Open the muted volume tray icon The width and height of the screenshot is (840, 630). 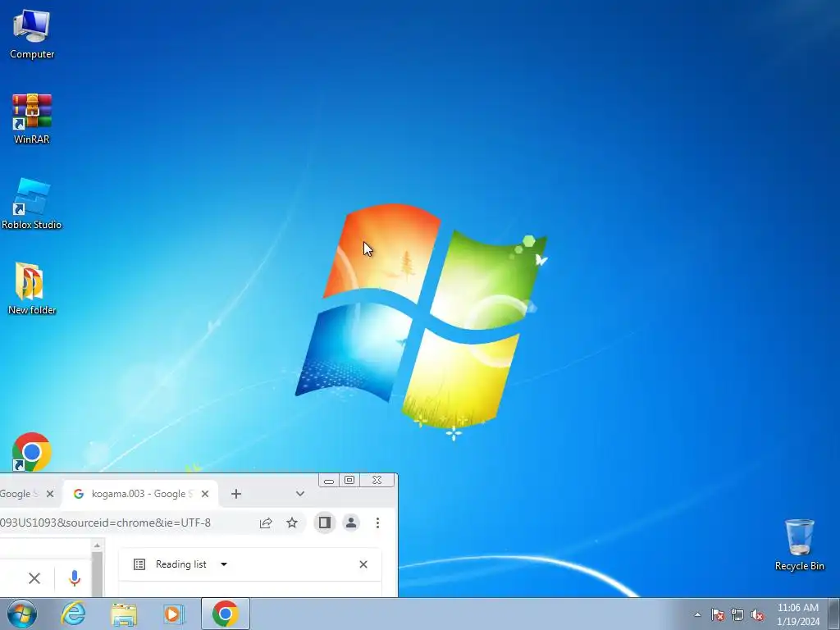(x=757, y=614)
